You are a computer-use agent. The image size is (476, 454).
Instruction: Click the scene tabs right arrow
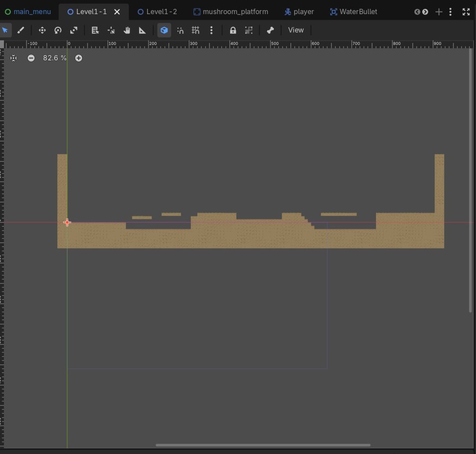(x=425, y=12)
